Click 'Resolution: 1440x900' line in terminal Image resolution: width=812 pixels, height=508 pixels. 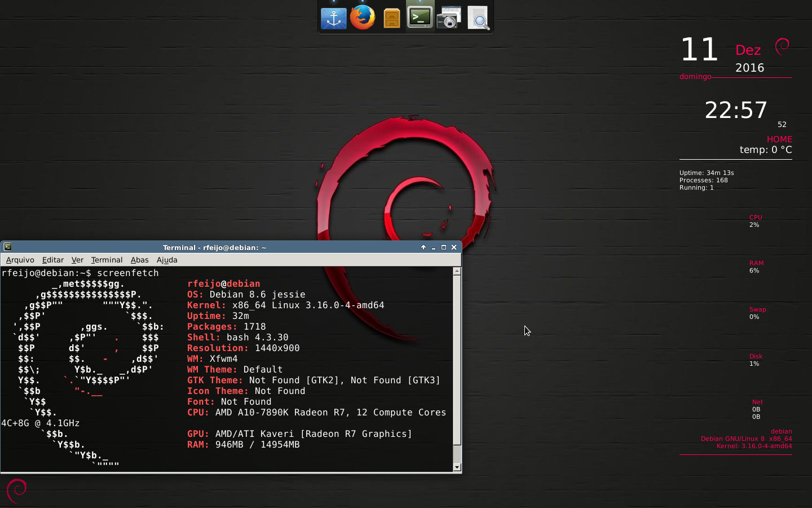[x=244, y=348]
